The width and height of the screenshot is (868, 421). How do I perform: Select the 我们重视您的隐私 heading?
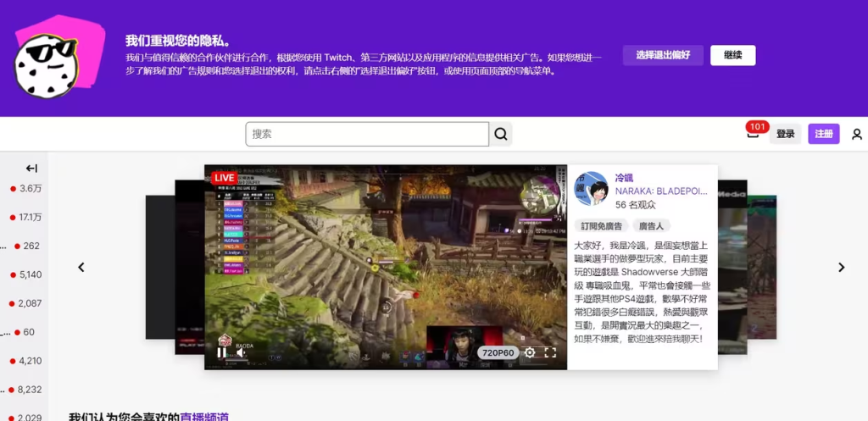(178, 41)
